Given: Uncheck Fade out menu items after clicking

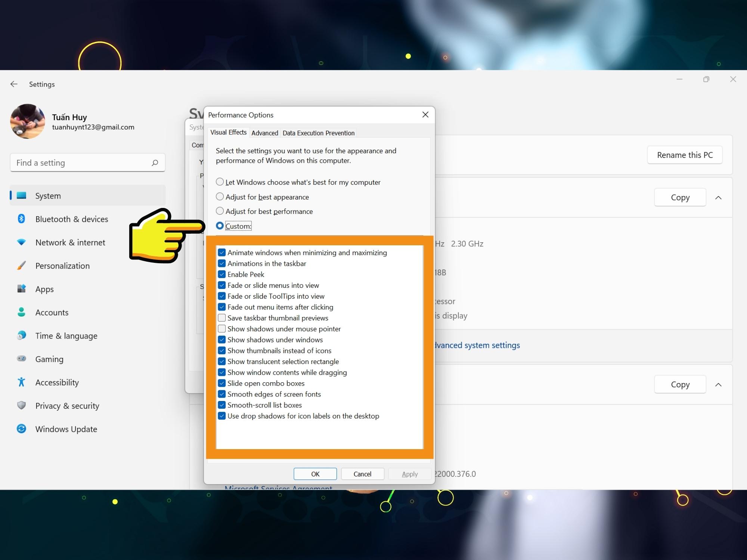Looking at the screenshot, I should pyautogui.click(x=222, y=307).
